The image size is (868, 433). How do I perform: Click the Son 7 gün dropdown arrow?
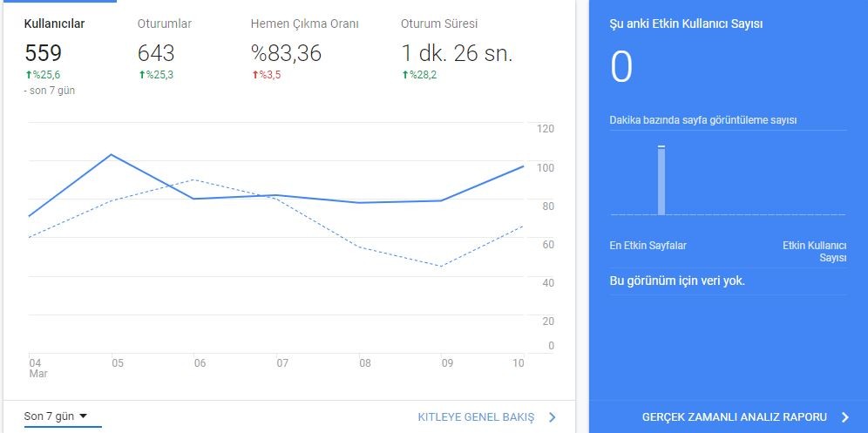pos(83,416)
